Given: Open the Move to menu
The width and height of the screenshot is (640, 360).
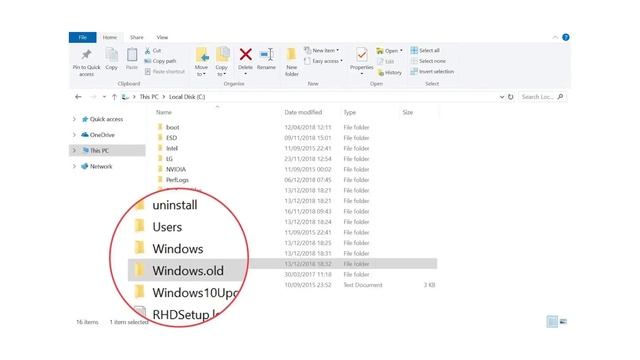Looking at the screenshot, I should pos(201,62).
